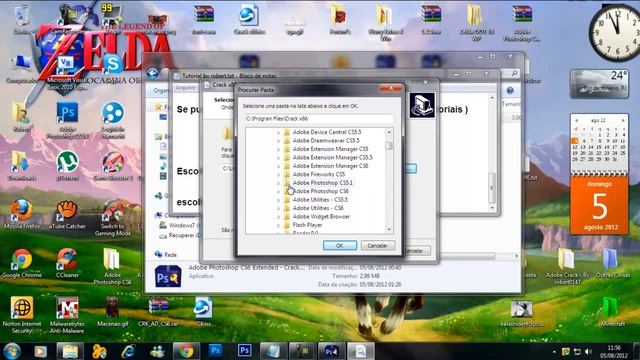Image resolution: width=640 pixels, height=360 pixels.
Task: Click the taskbar volume icon
Action: tap(588, 351)
